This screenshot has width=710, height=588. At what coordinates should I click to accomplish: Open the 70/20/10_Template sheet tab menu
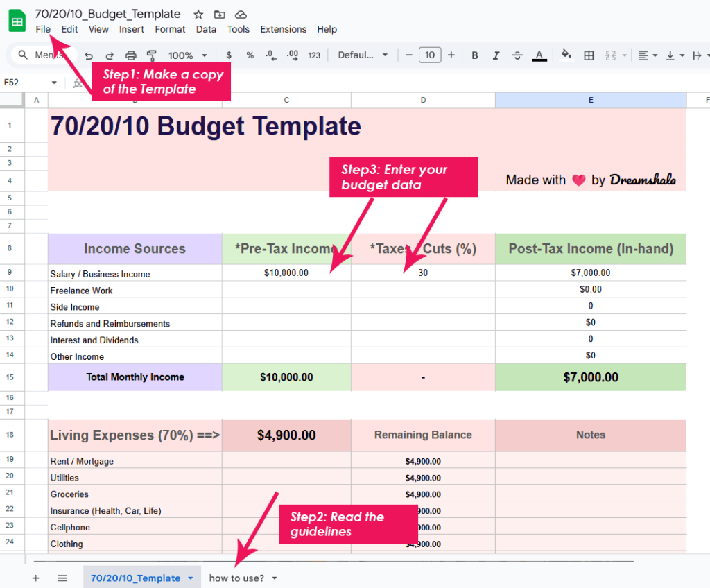tap(191, 578)
